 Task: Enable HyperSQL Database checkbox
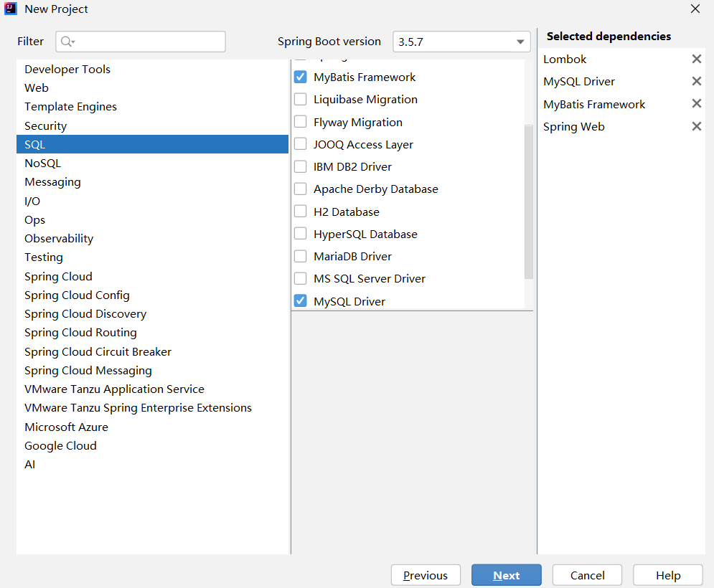(x=300, y=234)
